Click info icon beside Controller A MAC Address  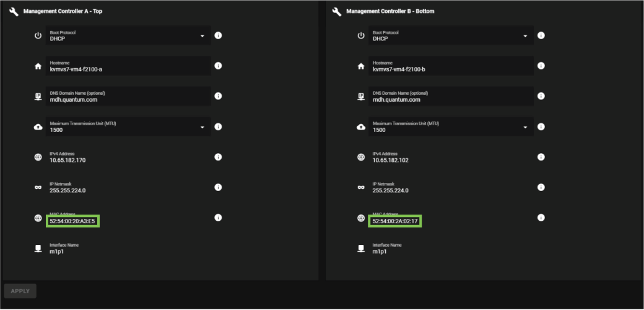pyautogui.click(x=218, y=218)
